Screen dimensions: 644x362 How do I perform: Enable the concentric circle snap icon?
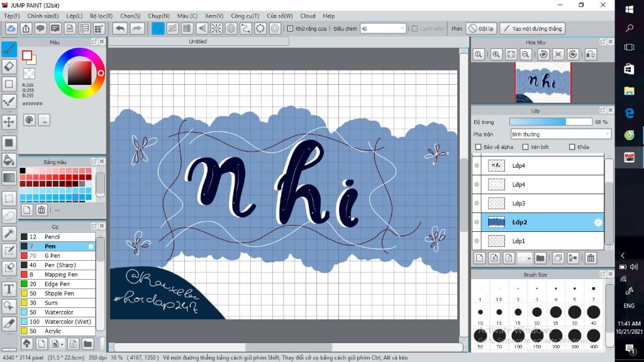pos(231,28)
